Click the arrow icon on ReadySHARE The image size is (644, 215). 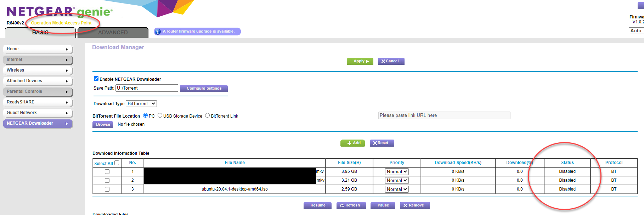[x=67, y=102]
